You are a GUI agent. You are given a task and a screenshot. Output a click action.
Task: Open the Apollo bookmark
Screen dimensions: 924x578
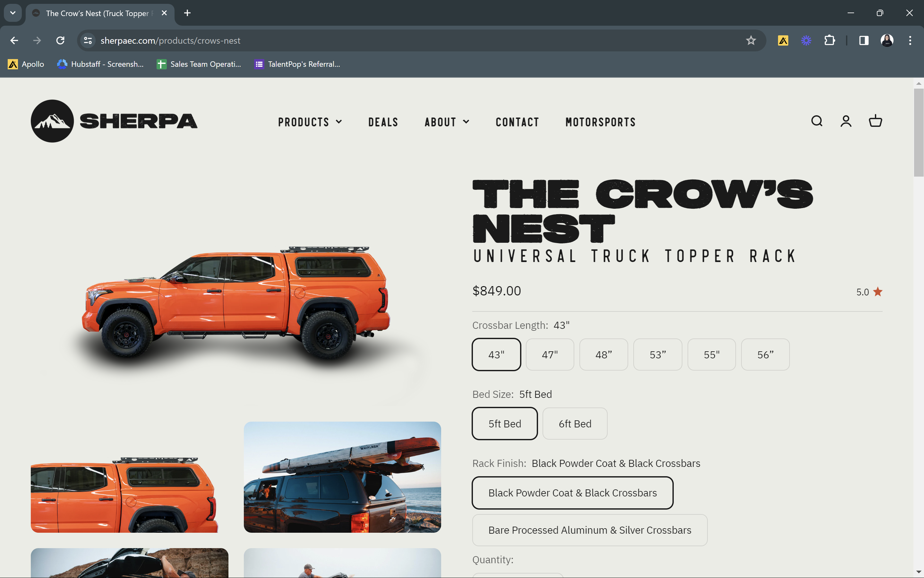click(26, 64)
